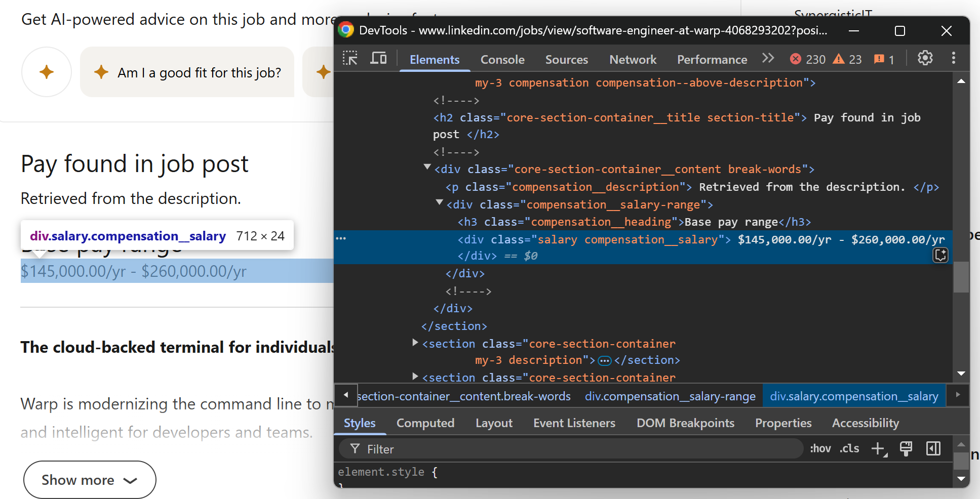This screenshot has height=499, width=980.
Task: Switch to the Console tab
Action: [502, 59]
